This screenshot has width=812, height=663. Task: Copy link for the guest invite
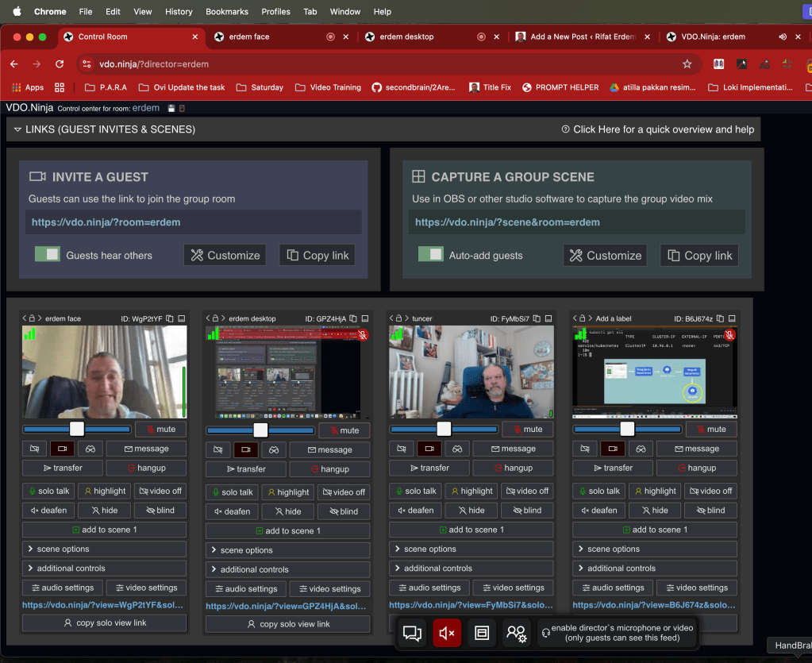317,256
